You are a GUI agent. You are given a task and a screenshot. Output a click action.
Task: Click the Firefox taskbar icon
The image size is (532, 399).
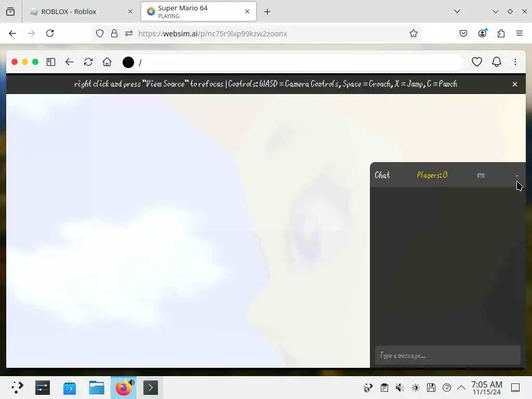[124, 388]
